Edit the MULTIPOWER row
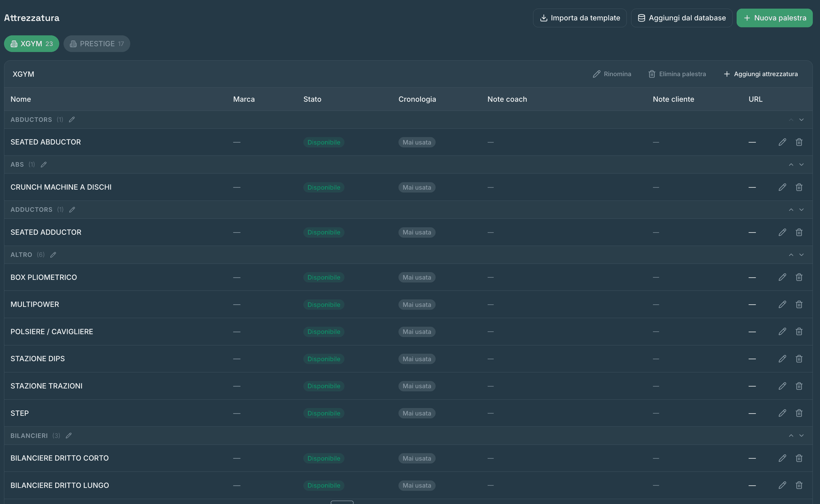Screen dimensions: 820x504 click(x=782, y=304)
